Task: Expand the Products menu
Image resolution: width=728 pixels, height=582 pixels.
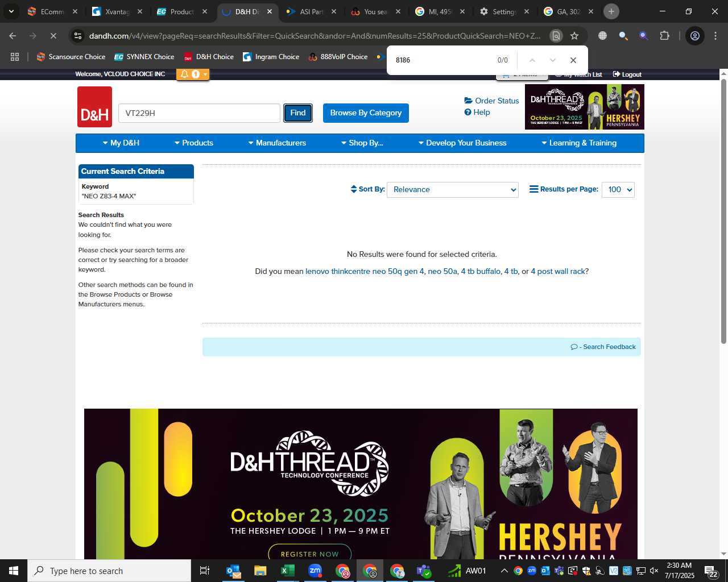Action: [194, 143]
